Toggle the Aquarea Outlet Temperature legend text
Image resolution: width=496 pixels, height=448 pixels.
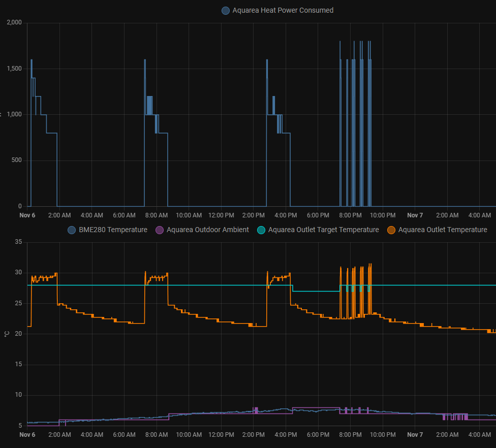point(443,230)
